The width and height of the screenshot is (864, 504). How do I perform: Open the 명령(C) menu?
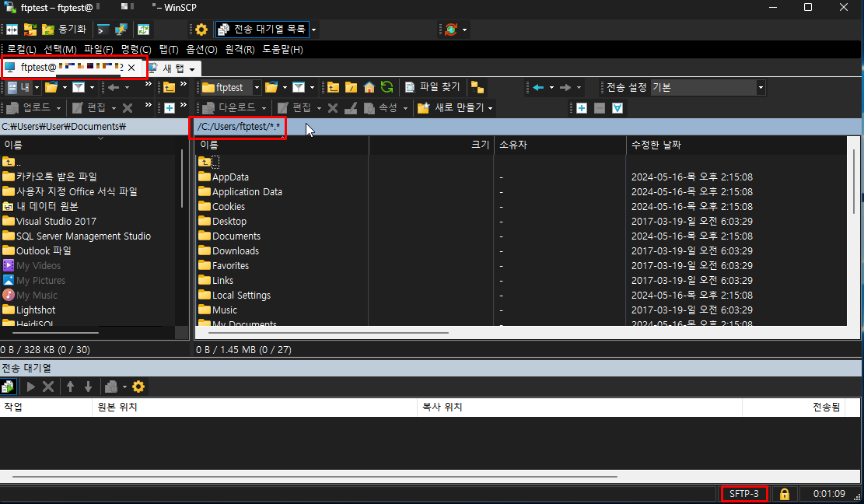(136, 50)
